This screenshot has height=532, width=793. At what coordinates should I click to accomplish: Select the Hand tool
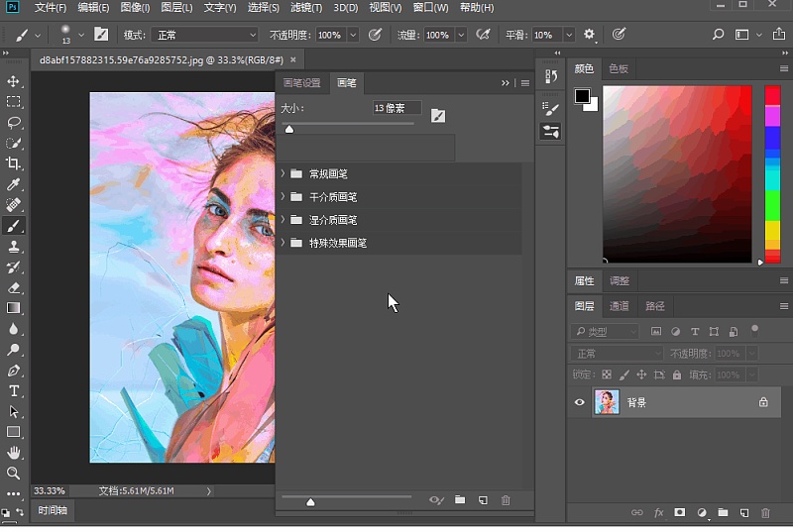[x=14, y=453]
